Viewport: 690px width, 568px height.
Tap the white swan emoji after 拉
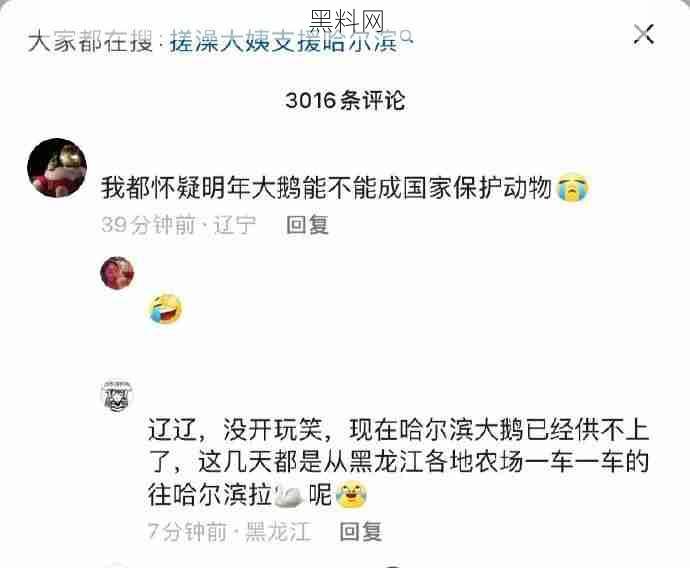pos(288,495)
